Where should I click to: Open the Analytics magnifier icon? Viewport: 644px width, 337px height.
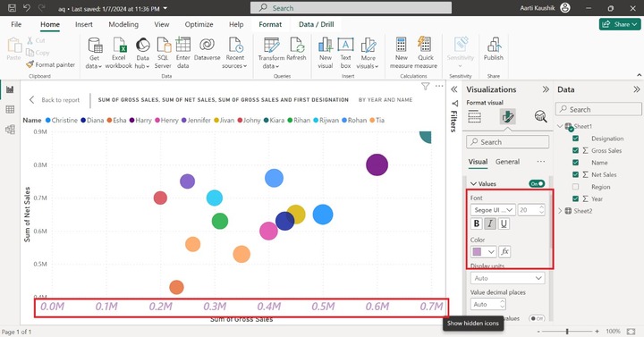tap(540, 117)
